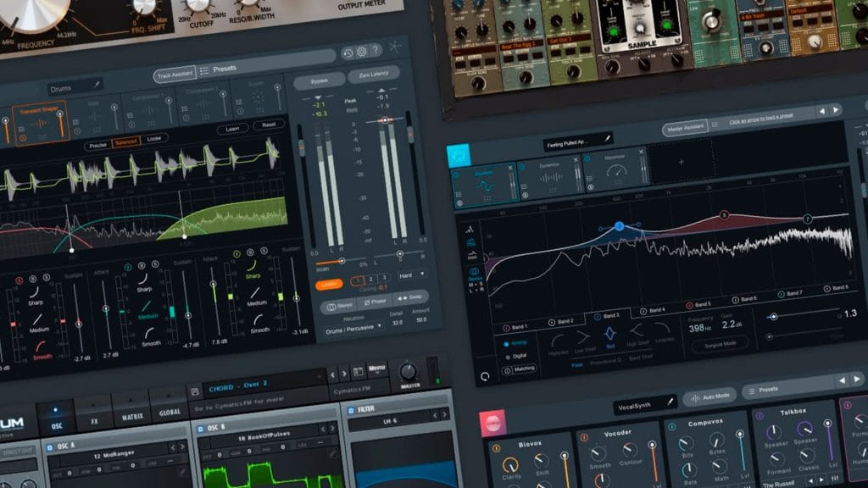868x488 pixels.
Task: Toggle the orange Limiter button in Neutron
Action: coord(329,285)
